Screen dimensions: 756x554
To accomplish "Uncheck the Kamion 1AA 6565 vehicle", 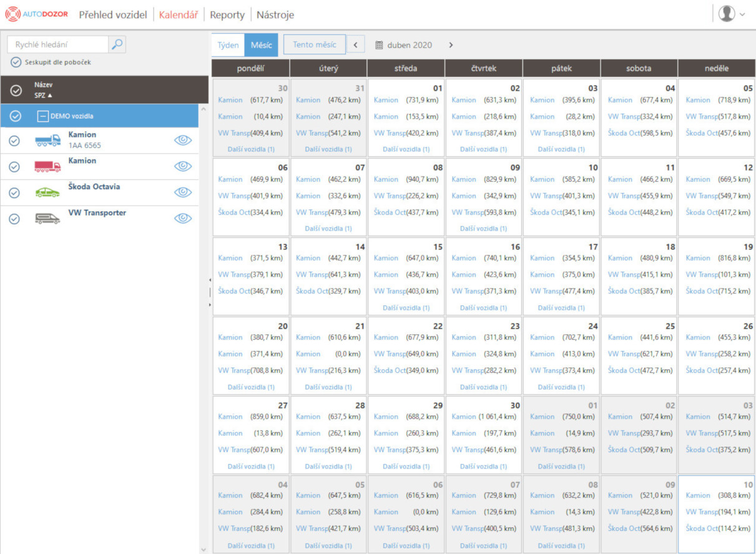I will (15, 141).
